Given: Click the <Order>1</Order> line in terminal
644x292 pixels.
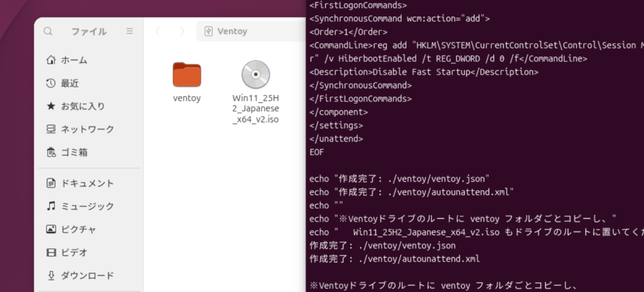Looking at the screenshot, I should tap(348, 31).
